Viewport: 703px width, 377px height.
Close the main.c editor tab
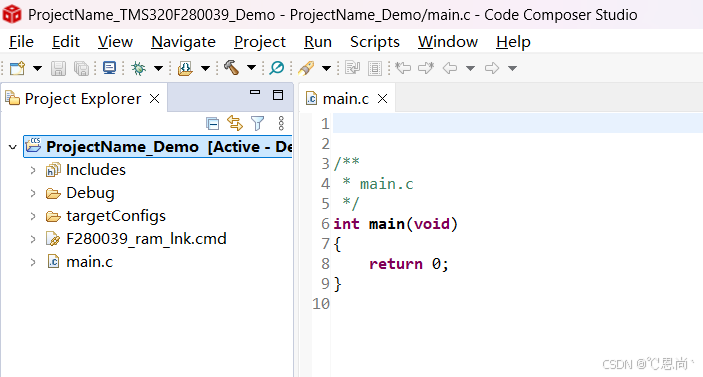382,99
